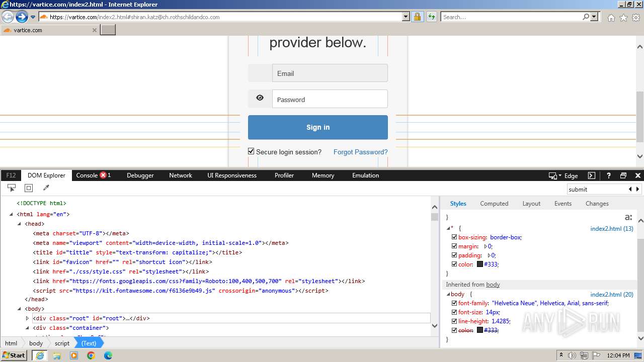This screenshot has height=362, width=644.
Task: Open File Explorer folder icon on taskbar
Action: click(x=57, y=355)
